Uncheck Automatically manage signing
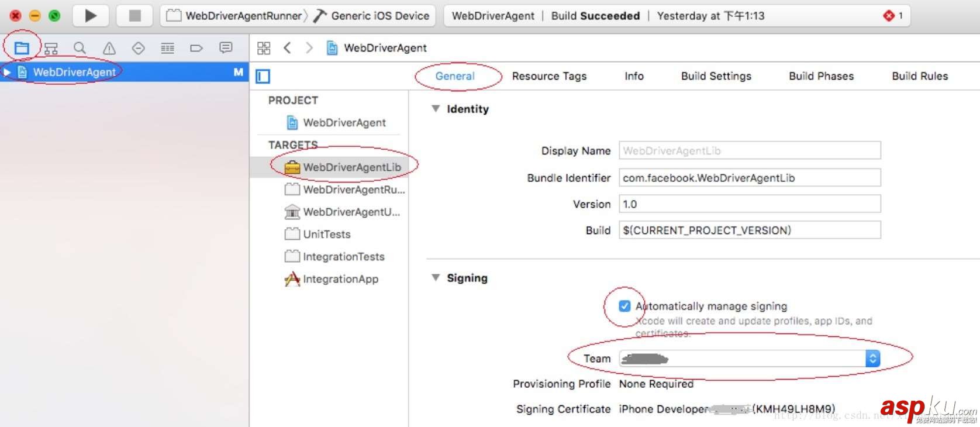The image size is (980, 427). pos(624,306)
